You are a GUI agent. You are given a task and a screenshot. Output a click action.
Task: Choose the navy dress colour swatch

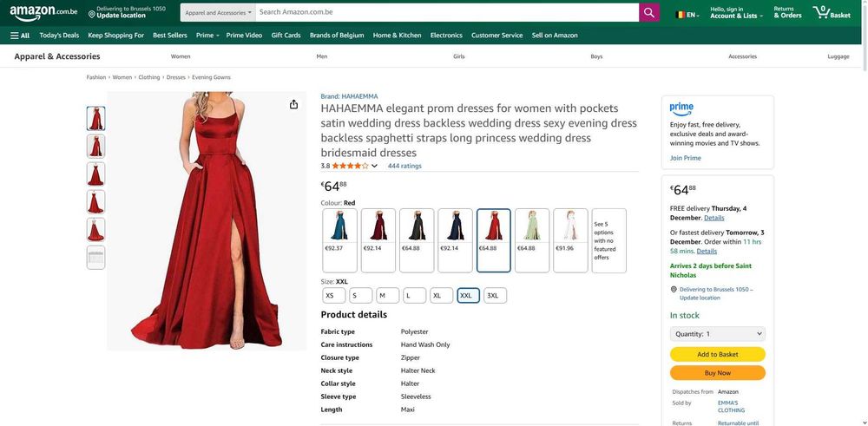coord(455,240)
